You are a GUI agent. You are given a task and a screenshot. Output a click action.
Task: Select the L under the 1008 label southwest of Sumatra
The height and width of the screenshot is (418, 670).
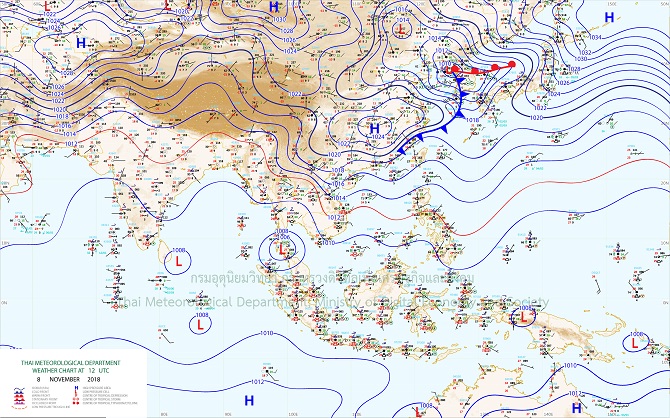(x=201, y=325)
